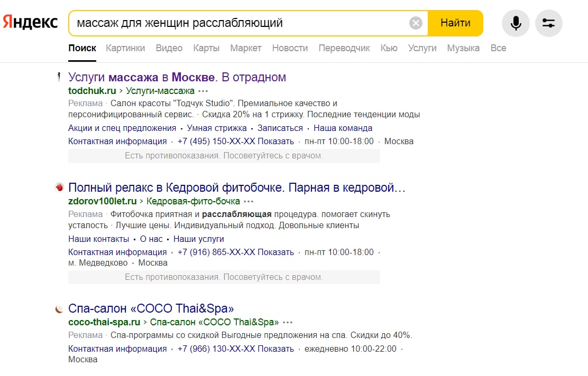Open the Кедровая-фито-бочка breadcrumb link

click(x=193, y=201)
